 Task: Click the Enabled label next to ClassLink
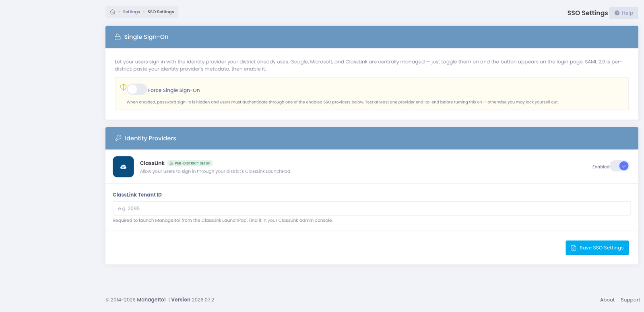tap(601, 167)
